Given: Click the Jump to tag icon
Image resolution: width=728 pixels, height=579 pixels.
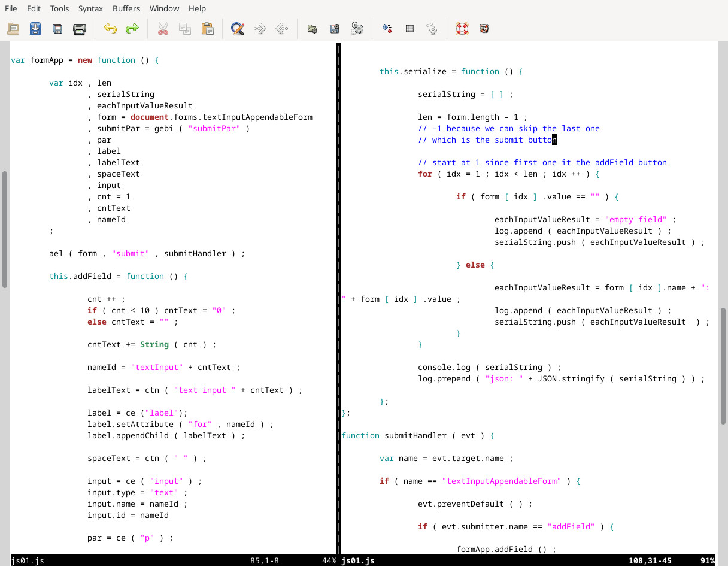Looking at the screenshot, I should point(432,29).
